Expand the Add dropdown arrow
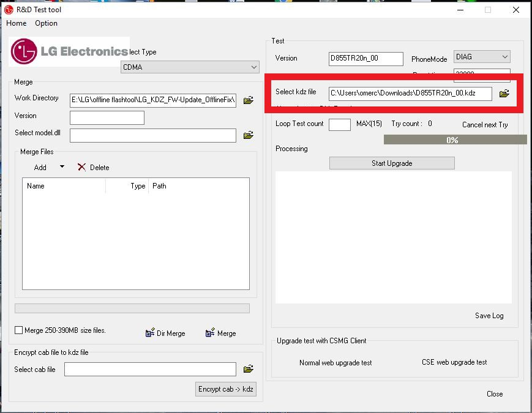Screen dimensions: 532x413 (x=62, y=166)
